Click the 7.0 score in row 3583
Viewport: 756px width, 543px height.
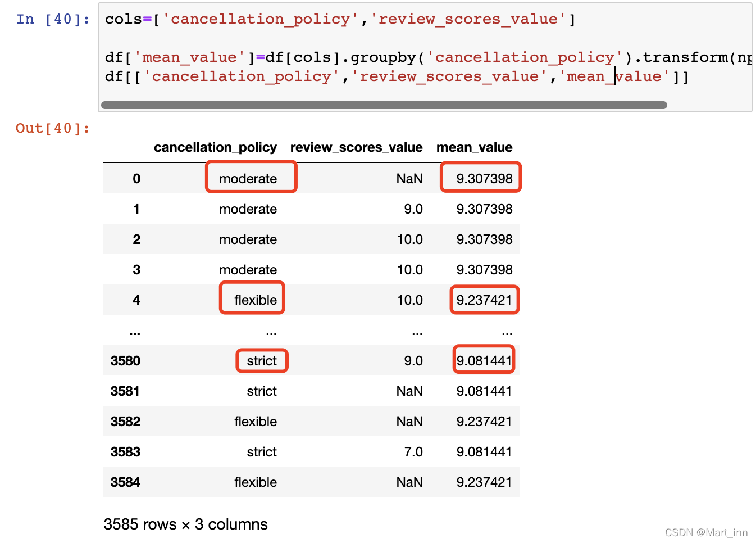click(x=413, y=452)
